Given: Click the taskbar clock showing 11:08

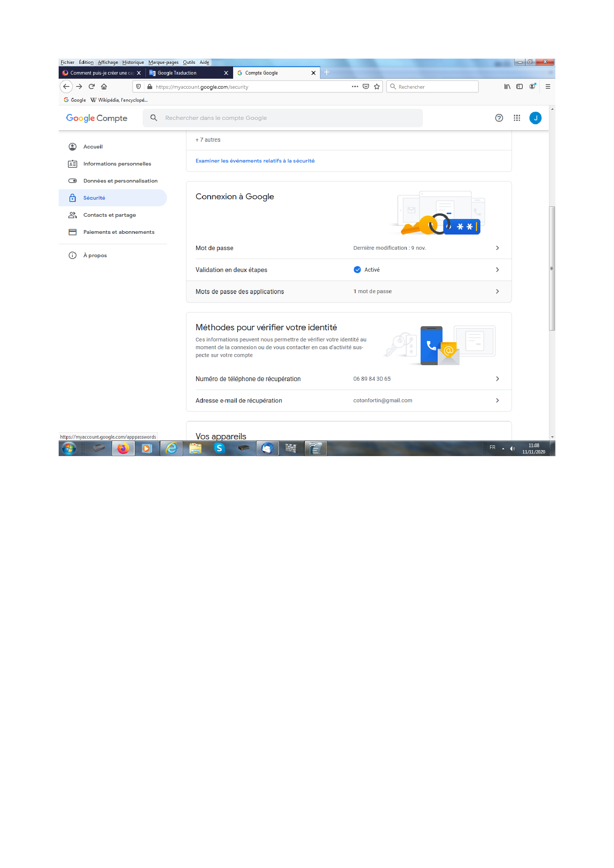Looking at the screenshot, I should coord(533,449).
